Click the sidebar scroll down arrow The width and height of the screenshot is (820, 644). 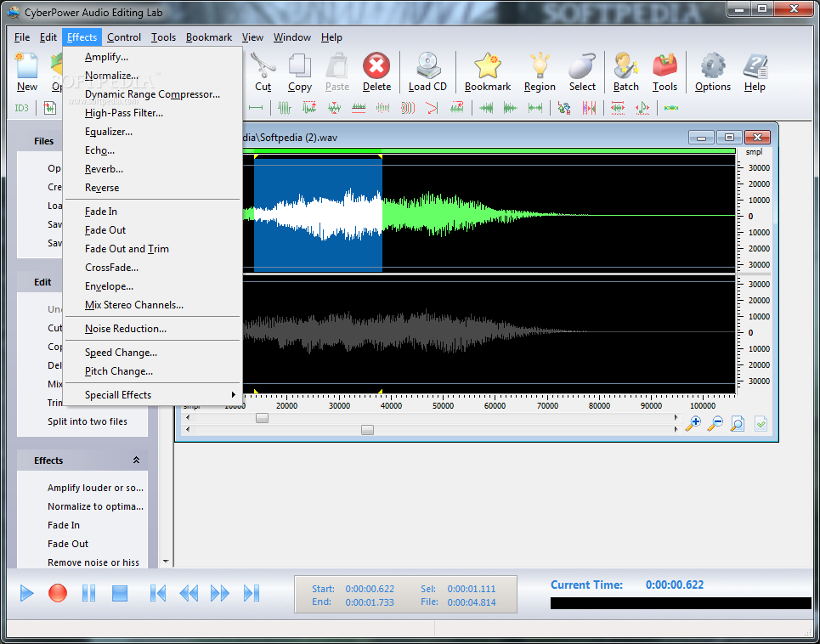click(166, 562)
